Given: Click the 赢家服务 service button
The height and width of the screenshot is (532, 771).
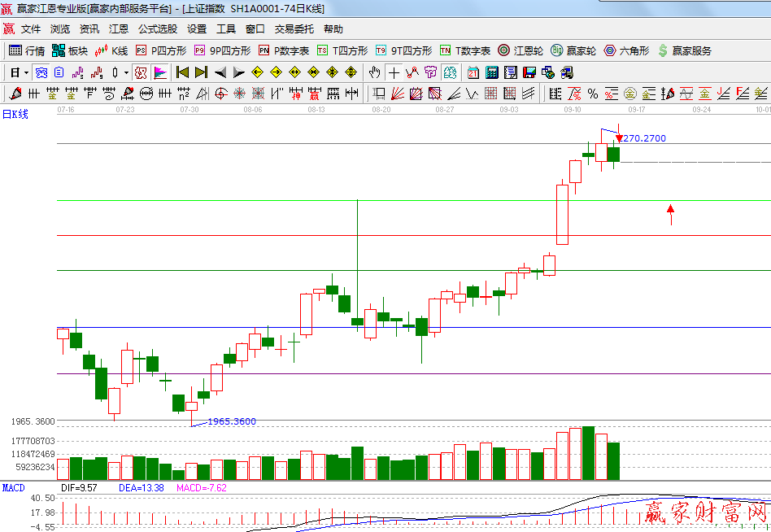Looking at the screenshot, I should click(684, 50).
